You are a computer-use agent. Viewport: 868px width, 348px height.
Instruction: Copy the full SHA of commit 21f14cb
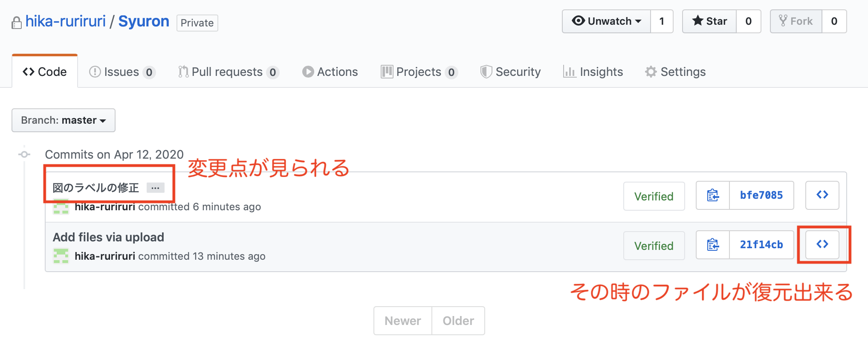click(x=712, y=245)
